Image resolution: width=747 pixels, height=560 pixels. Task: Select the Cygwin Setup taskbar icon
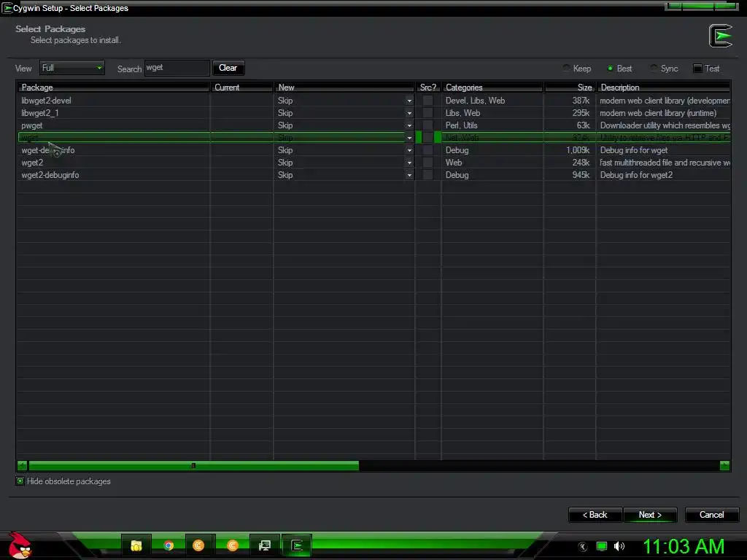[x=297, y=545]
